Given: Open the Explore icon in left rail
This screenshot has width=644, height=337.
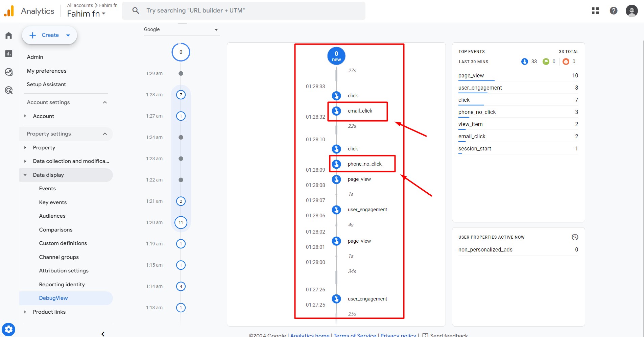Looking at the screenshot, I should (9, 72).
